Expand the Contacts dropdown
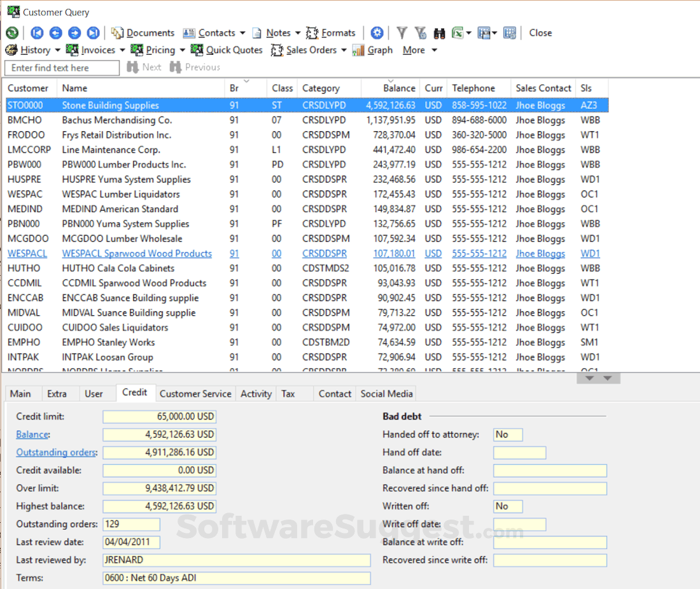 pyautogui.click(x=242, y=33)
